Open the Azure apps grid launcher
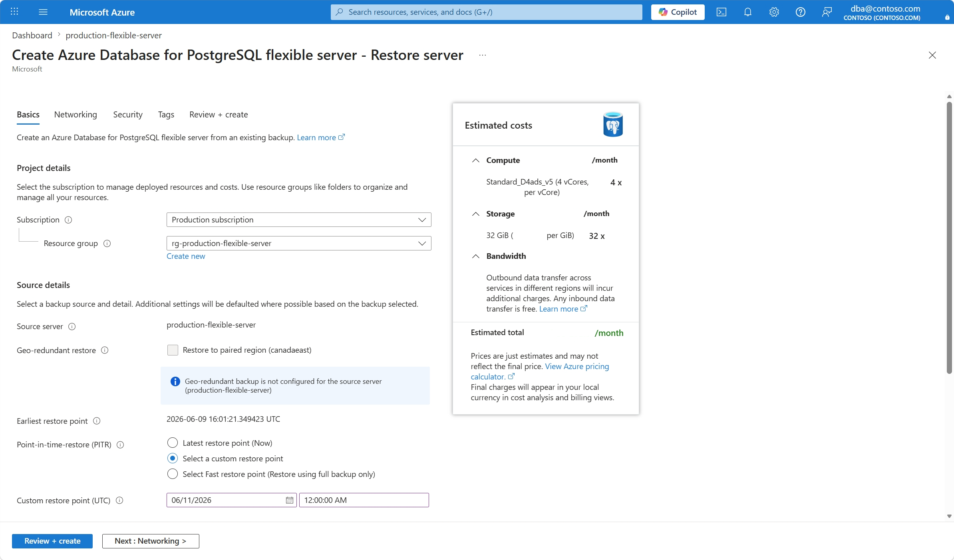The image size is (954, 560). tap(14, 12)
